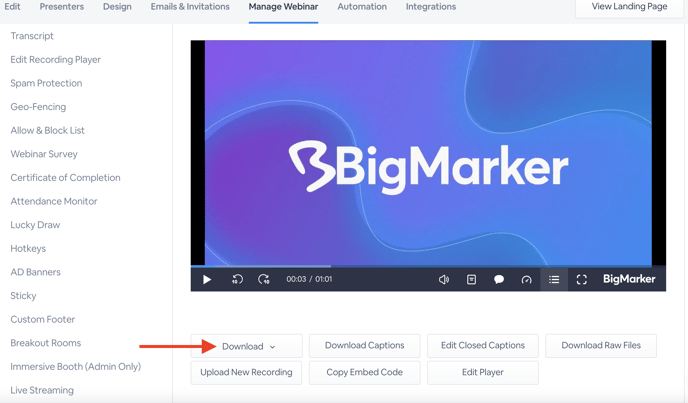Open the chat bubble icon in player

(x=499, y=280)
